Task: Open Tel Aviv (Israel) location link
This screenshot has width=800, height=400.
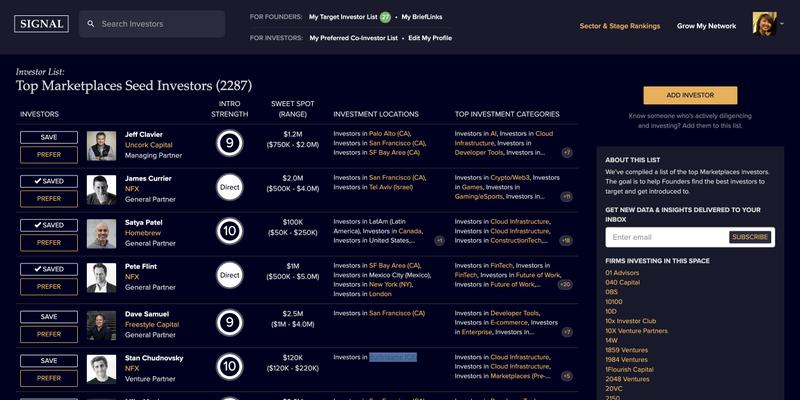Action: pos(391,187)
